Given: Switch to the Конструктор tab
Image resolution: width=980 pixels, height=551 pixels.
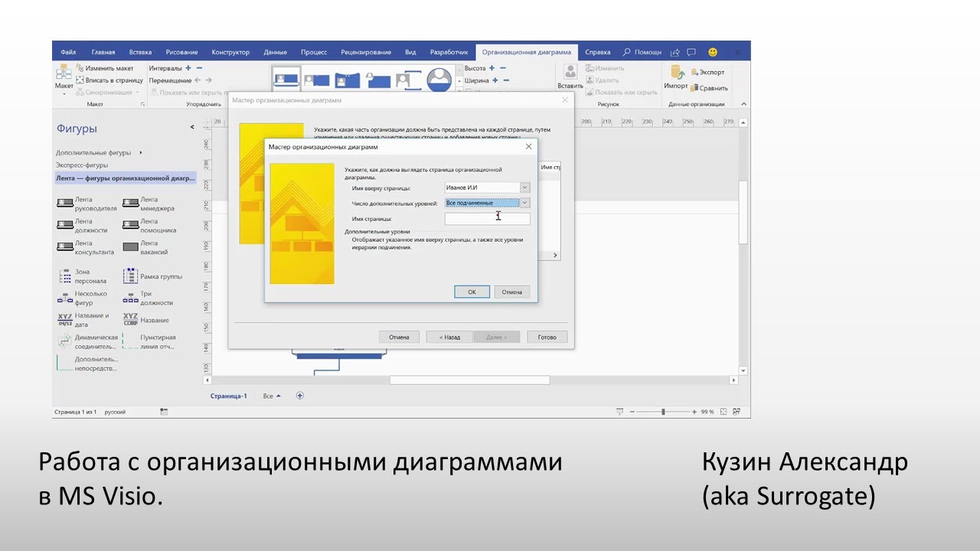Looking at the screenshot, I should [230, 52].
